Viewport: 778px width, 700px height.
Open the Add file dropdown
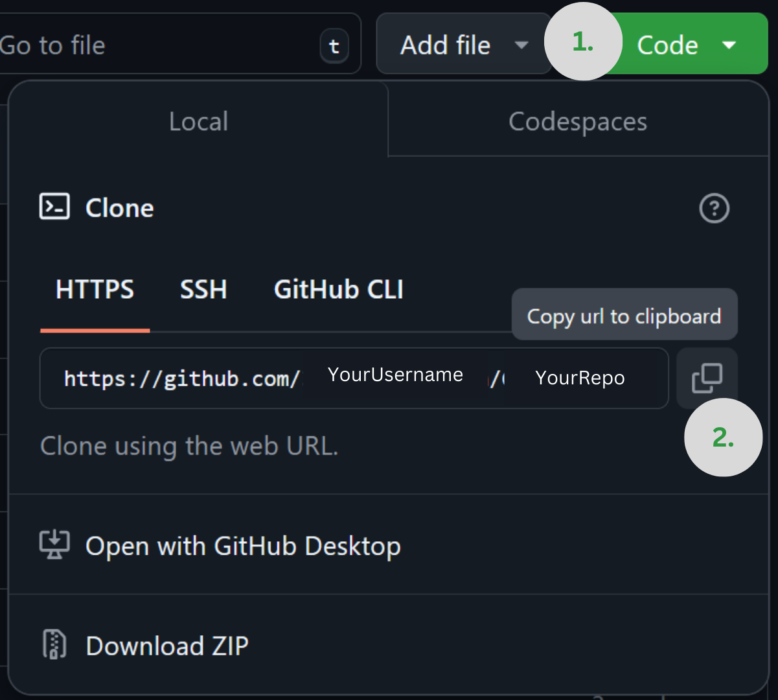464,45
